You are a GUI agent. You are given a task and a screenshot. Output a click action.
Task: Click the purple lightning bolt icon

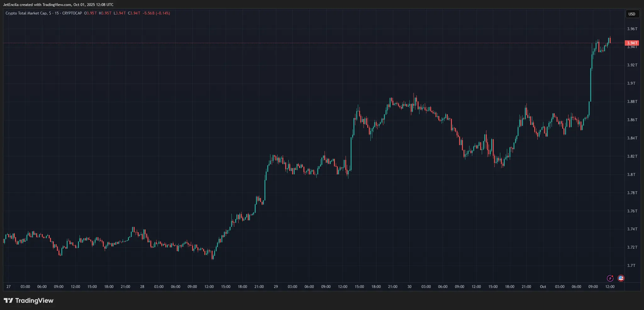pos(610,278)
